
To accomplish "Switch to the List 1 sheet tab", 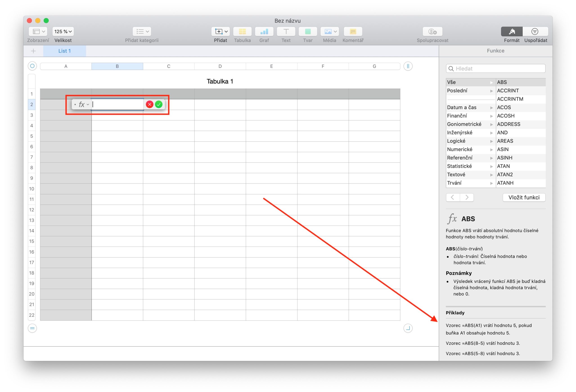I will [x=64, y=51].
